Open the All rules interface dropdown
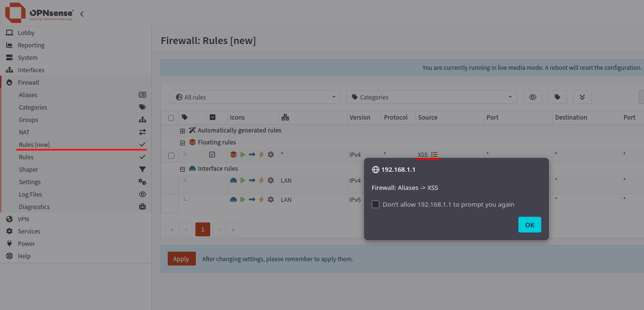Image resolution: width=644 pixels, height=310 pixels. [x=255, y=97]
